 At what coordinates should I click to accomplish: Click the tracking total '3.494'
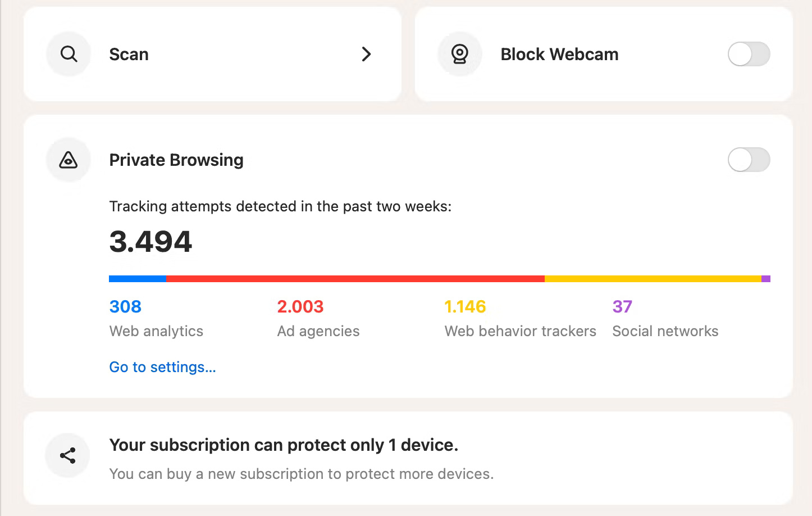coord(150,241)
